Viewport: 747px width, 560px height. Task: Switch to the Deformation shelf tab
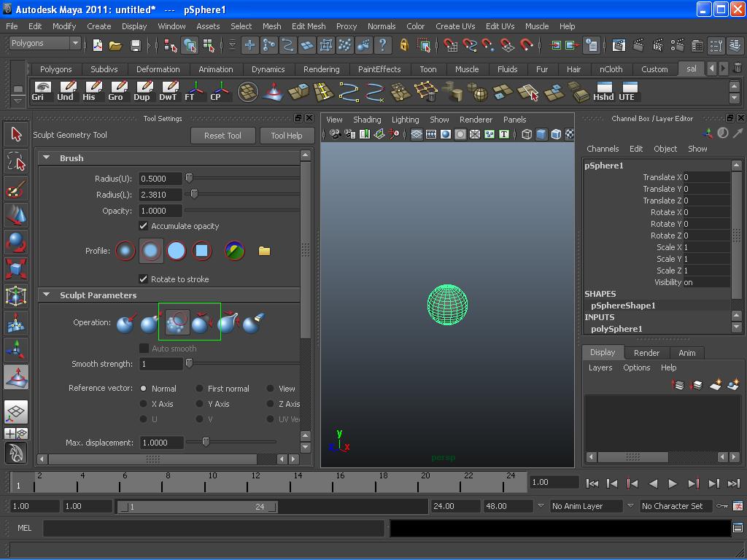pyautogui.click(x=158, y=69)
